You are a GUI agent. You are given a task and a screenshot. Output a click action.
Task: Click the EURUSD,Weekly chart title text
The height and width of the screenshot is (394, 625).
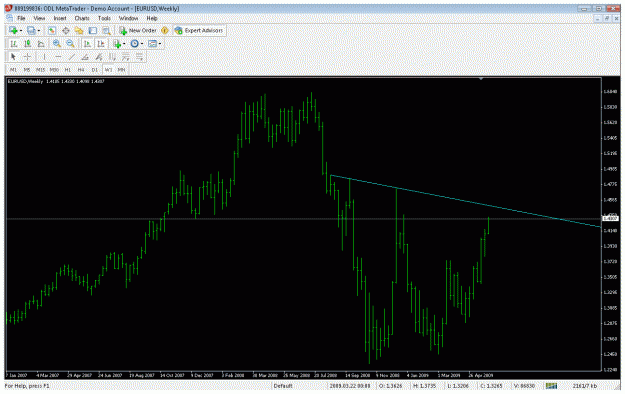(25, 81)
